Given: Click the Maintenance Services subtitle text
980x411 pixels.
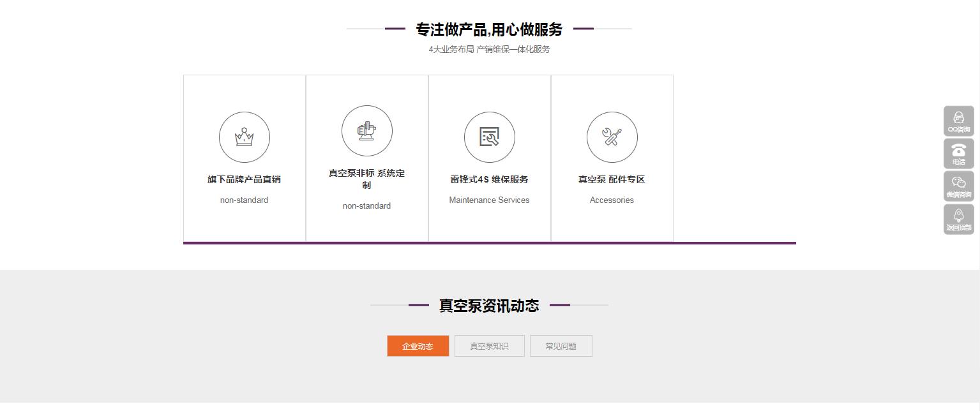Looking at the screenshot, I should [x=489, y=200].
